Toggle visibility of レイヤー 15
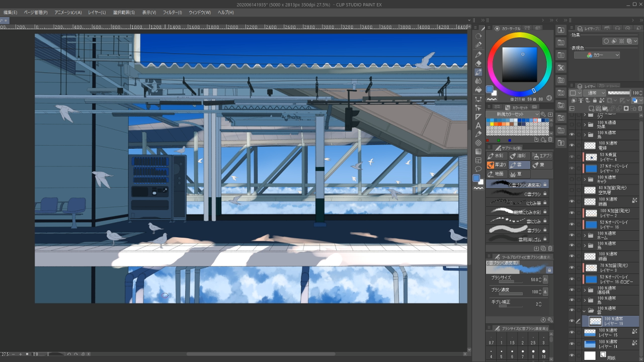 coord(572,332)
